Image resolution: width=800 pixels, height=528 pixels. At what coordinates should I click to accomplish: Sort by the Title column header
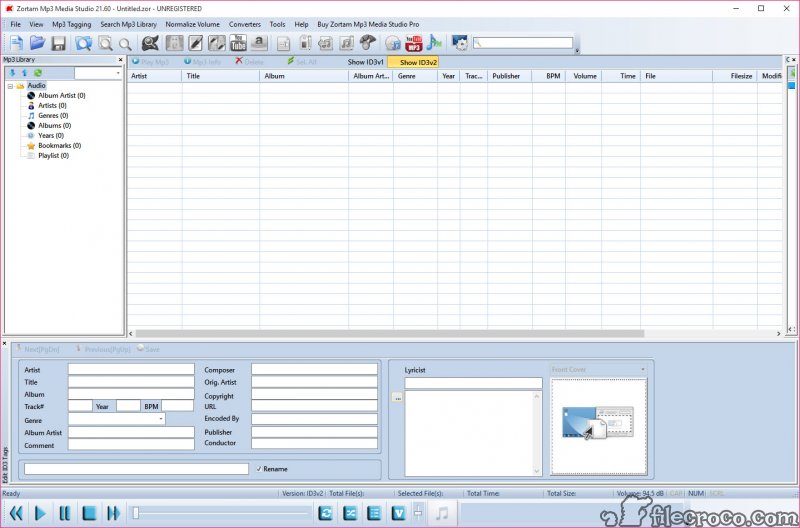point(220,76)
